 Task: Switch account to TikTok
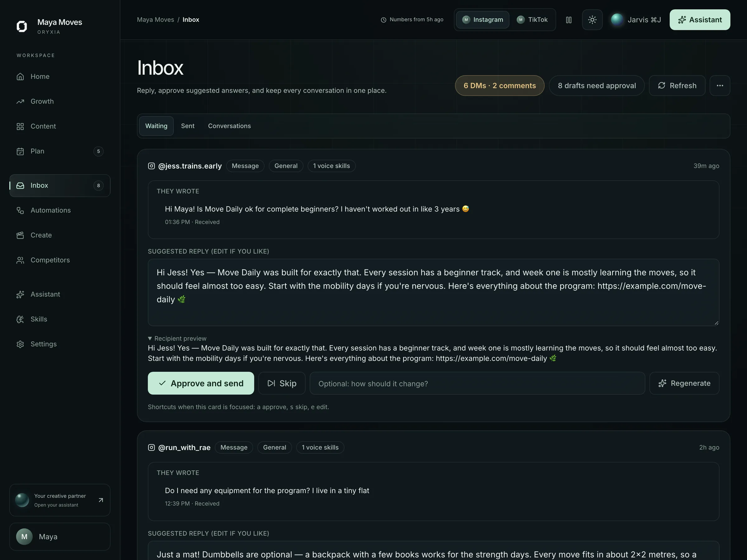[x=532, y=20]
